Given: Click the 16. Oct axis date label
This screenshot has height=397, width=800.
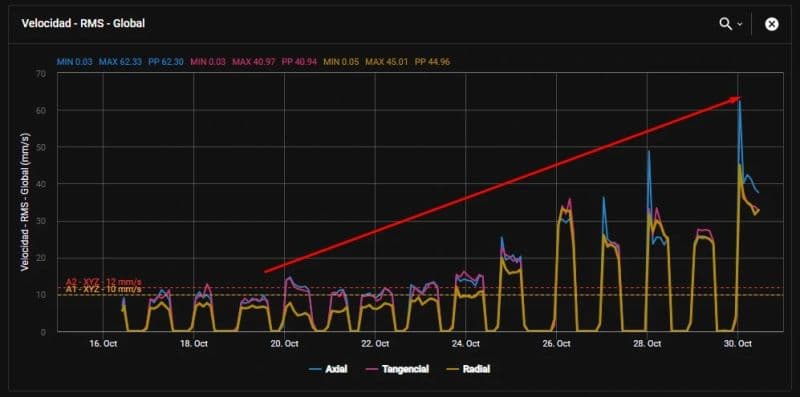Looking at the screenshot, I should tap(103, 344).
